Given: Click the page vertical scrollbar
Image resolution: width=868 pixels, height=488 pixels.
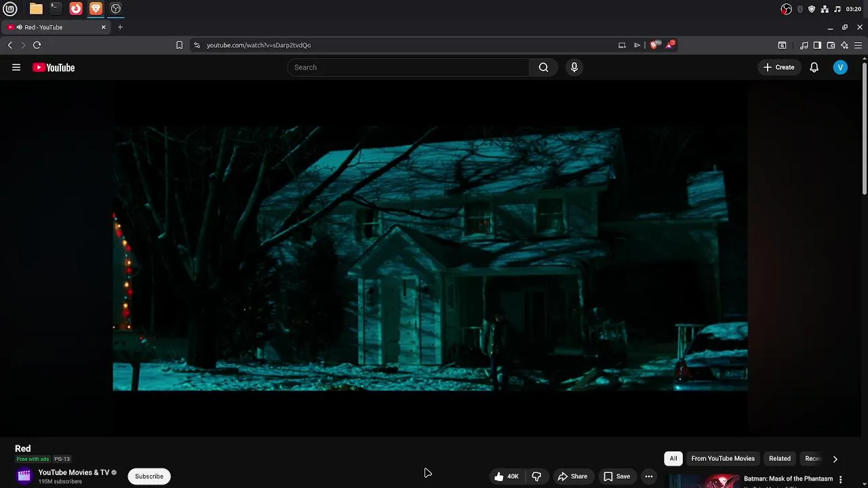Looking at the screenshot, I should tap(865, 127).
